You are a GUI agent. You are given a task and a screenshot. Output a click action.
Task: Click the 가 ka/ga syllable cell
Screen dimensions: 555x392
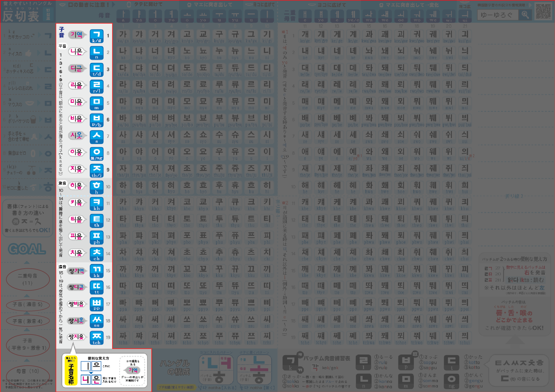pyautogui.click(x=123, y=36)
